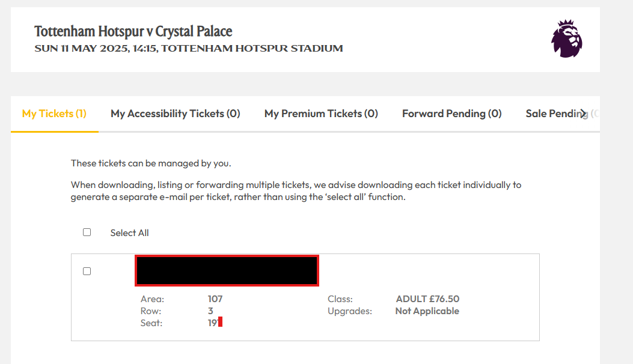Show more tabs with the right chevron

[583, 114]
